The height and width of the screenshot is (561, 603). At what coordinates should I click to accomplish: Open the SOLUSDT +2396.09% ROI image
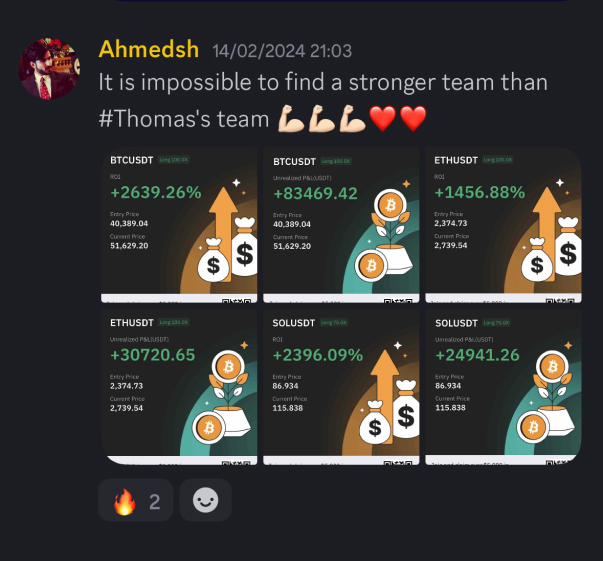(x=341, y=387)
